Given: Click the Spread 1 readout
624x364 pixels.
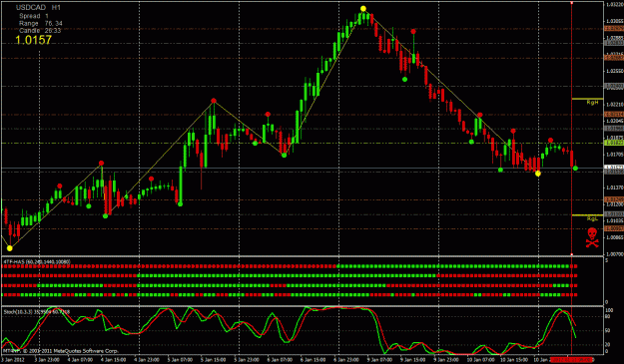Looking at the screenshot, I should tap(33, 16).
